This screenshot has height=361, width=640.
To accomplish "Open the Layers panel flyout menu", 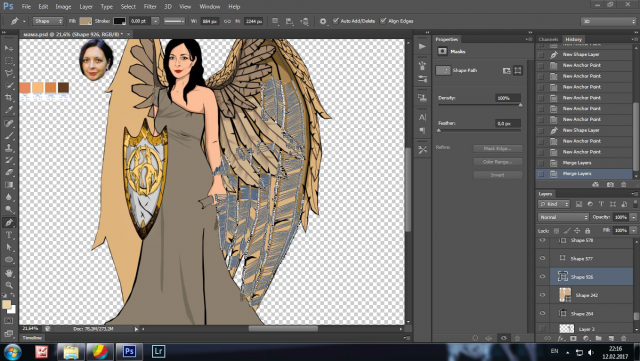I will pyautogui.click(x=635, y=194).
